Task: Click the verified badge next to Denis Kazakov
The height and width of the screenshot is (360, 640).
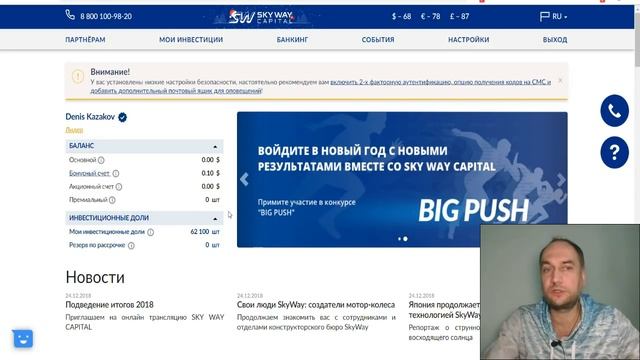Action: click(122, 117)
